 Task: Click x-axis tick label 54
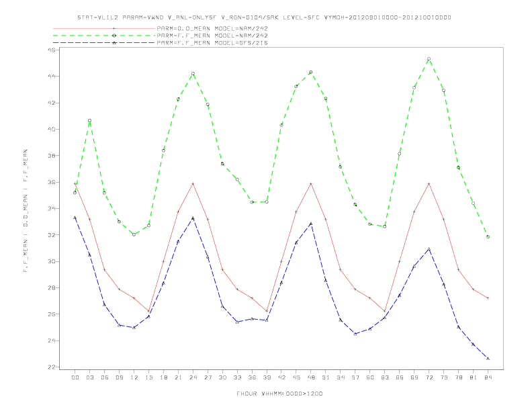(341, 377)
